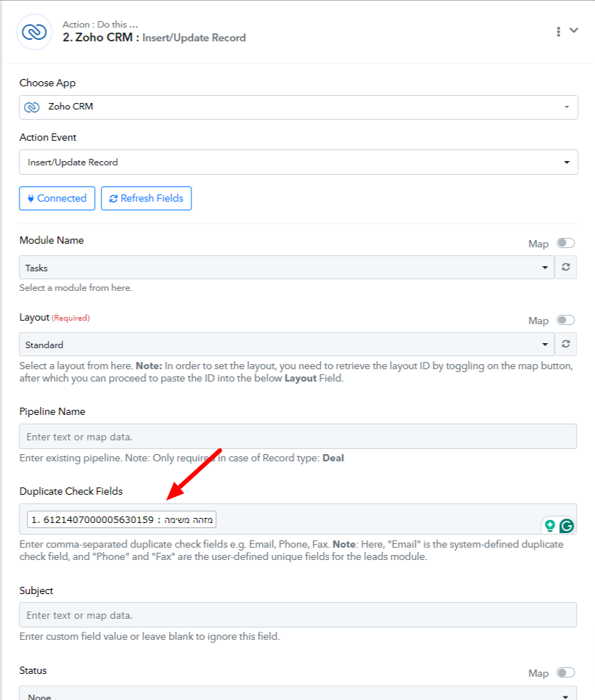The width and height of the screenshot is (595, 700).
Task: Click the Pipeline Name input field
Action: click(x=298, y=437)
